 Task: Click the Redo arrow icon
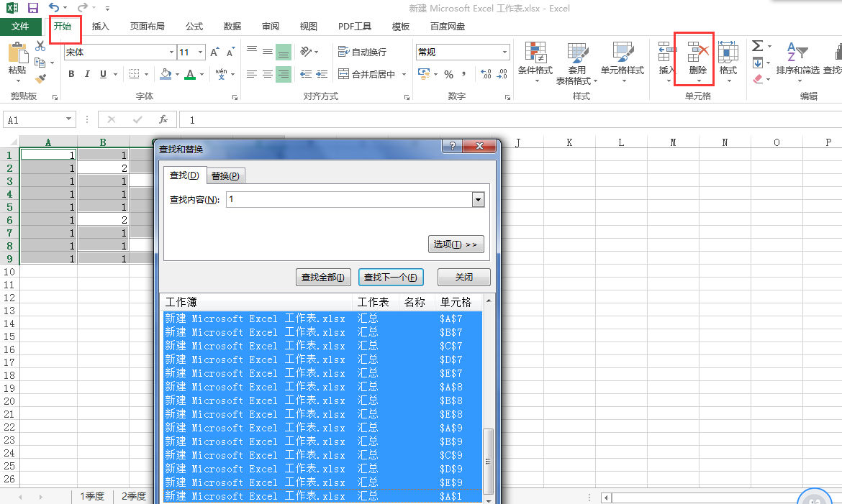click(82, 7)
